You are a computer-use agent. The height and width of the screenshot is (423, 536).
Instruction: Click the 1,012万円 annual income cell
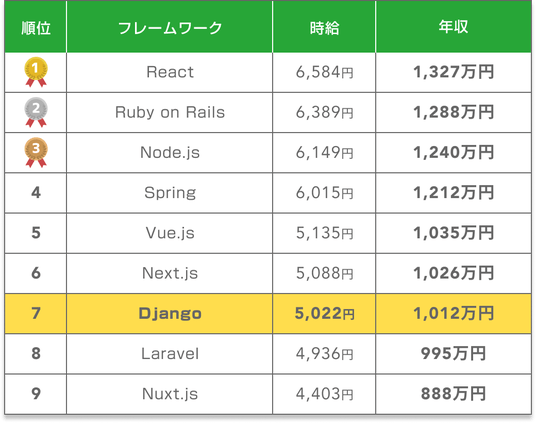coord(453,314)
